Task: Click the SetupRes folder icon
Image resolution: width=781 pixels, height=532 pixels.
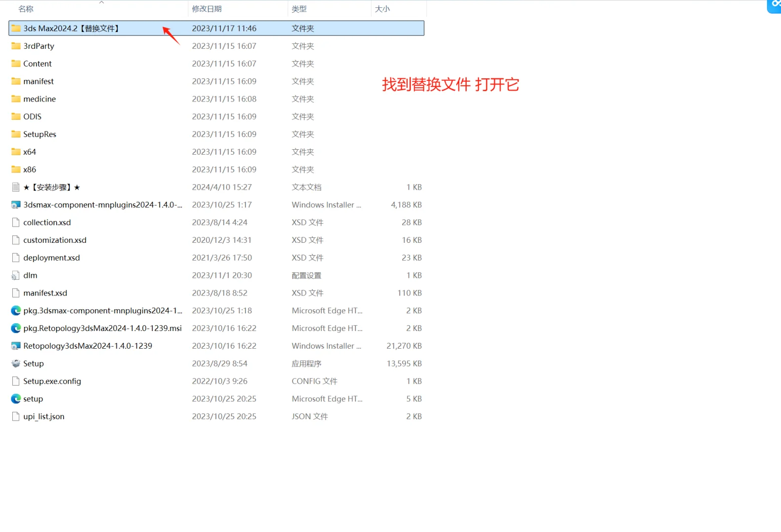Action: point(16,134)
